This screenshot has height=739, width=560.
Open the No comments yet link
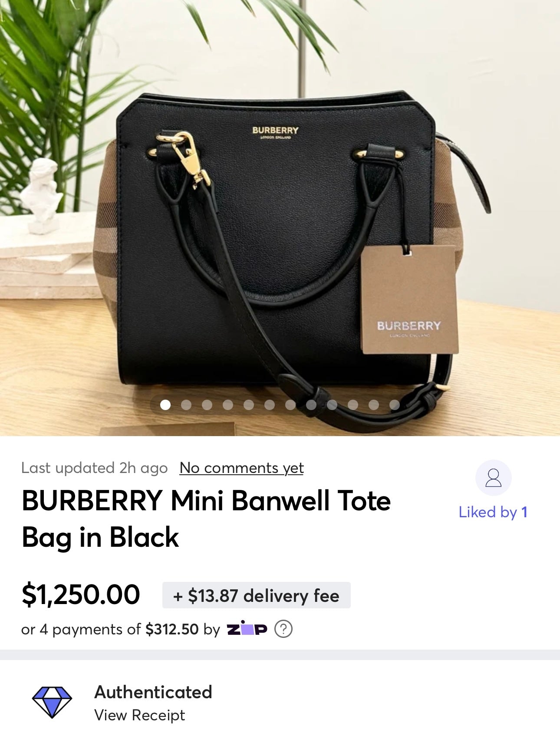[x=241, y=468]
